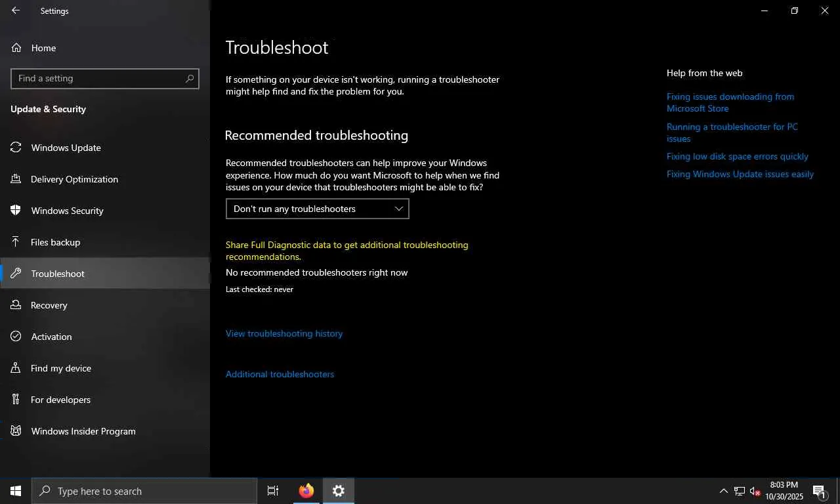Click the muted volume tray icon

755,491
